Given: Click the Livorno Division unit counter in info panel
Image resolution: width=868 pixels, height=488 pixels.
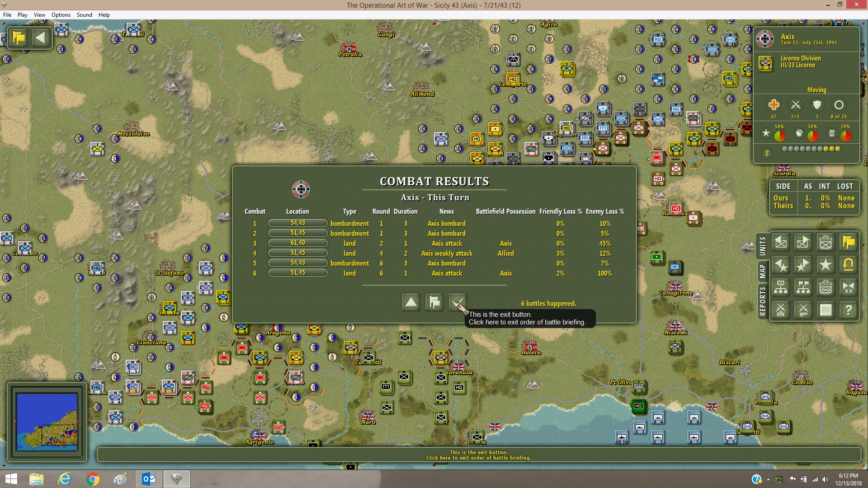Looking at the screenshot, I should click(765, 64).
